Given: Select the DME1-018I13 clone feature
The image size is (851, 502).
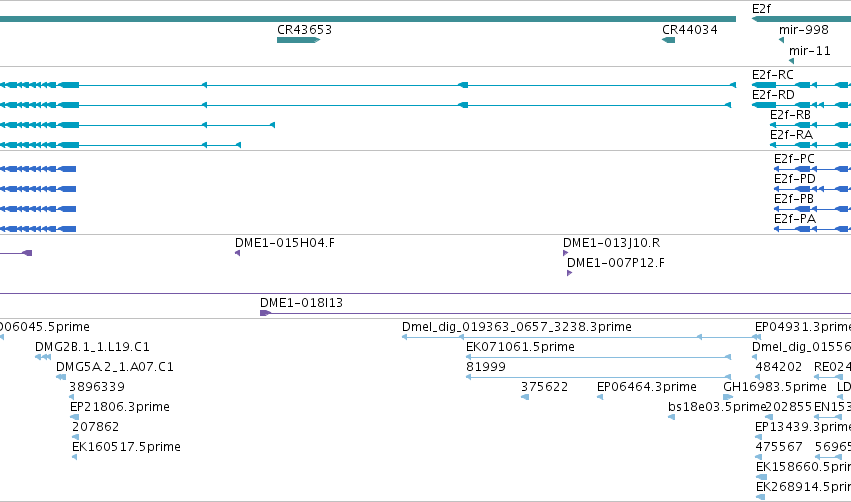Looking at the screenshot, I should [x=555, y=313].
